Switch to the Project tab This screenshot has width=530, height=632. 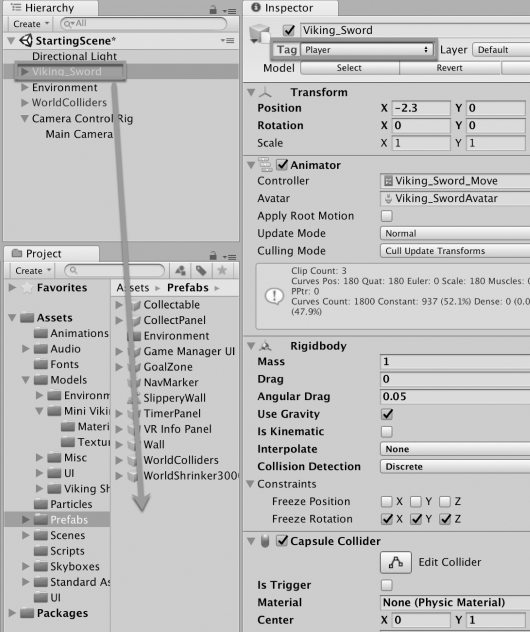[x=52, y=254]
